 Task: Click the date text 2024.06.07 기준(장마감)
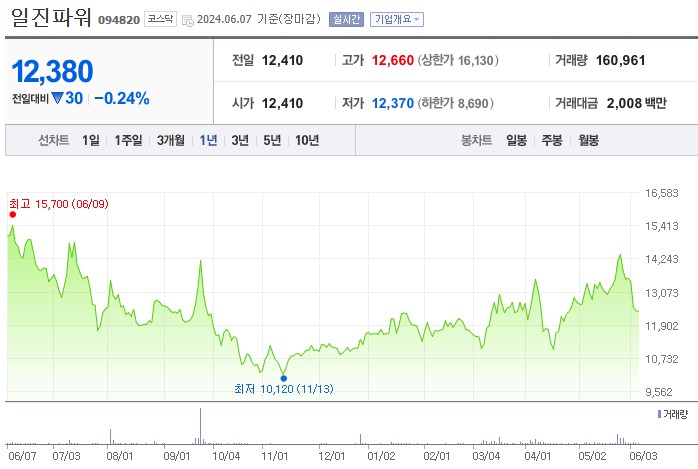[259, 19]
